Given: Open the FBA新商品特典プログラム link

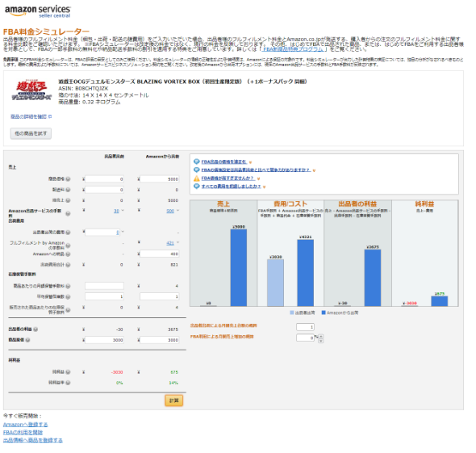Looking at the screenshot, I should click(x=294, y=49).
